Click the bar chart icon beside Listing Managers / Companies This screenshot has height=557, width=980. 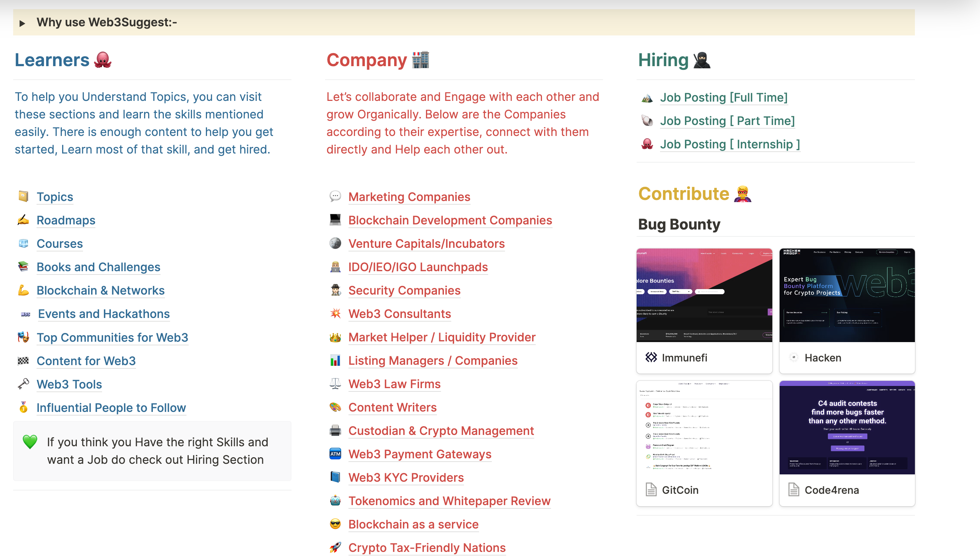(335, 360)
